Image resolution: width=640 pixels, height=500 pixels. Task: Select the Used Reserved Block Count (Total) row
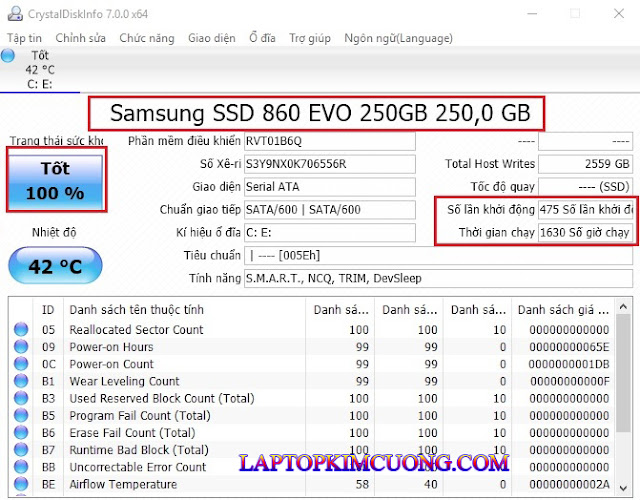pos(312,398)
